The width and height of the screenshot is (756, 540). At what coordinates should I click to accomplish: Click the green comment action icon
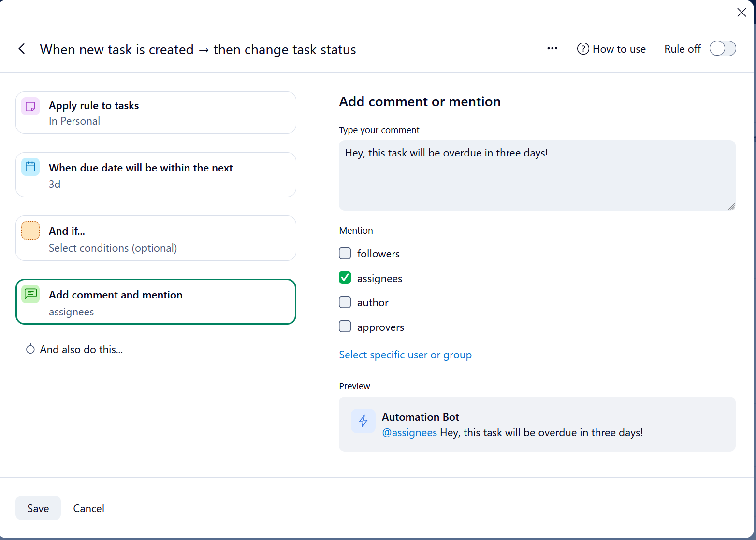30,294
